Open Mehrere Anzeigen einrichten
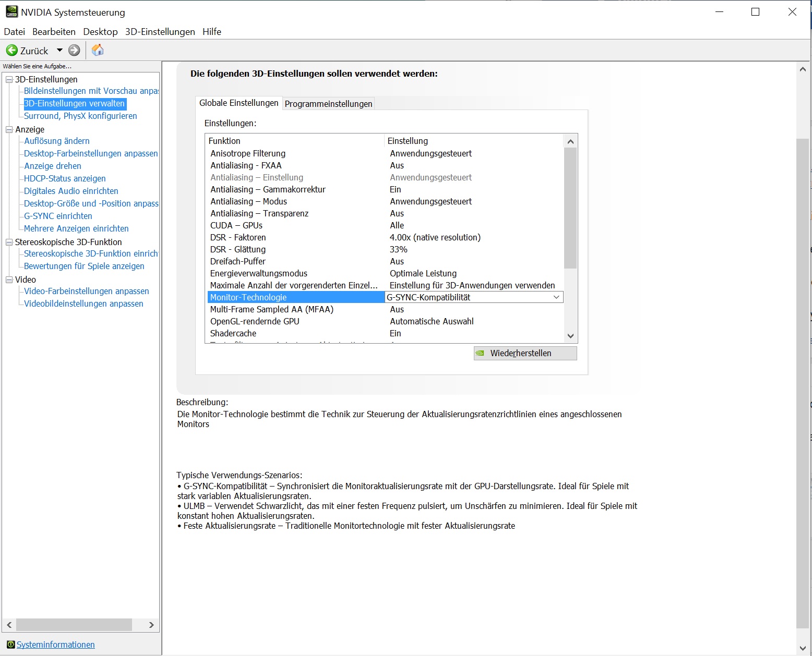Image resolution: width=812 pixels, height=656 pixels. [76, 228]
